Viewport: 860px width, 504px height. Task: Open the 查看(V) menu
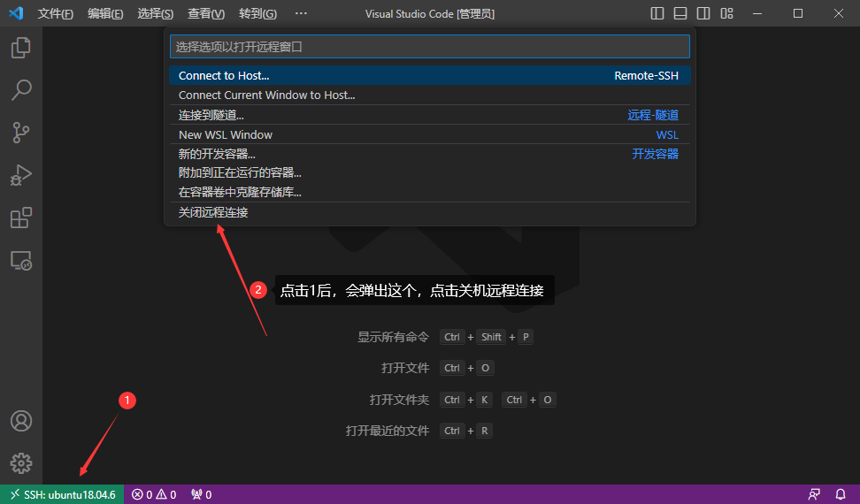(x=206, y=13)
